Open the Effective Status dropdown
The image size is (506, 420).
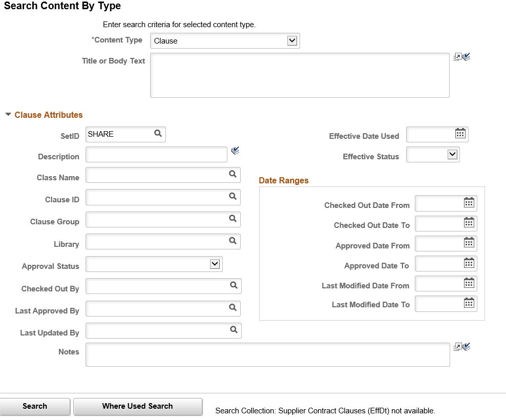click(x=452, y=154)
